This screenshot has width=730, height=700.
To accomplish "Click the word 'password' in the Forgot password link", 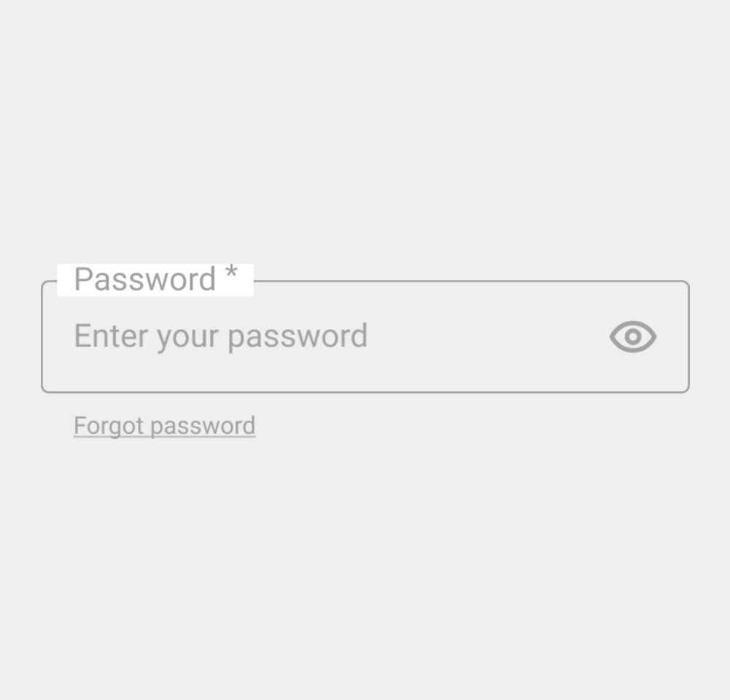I will tap(203, 427).
